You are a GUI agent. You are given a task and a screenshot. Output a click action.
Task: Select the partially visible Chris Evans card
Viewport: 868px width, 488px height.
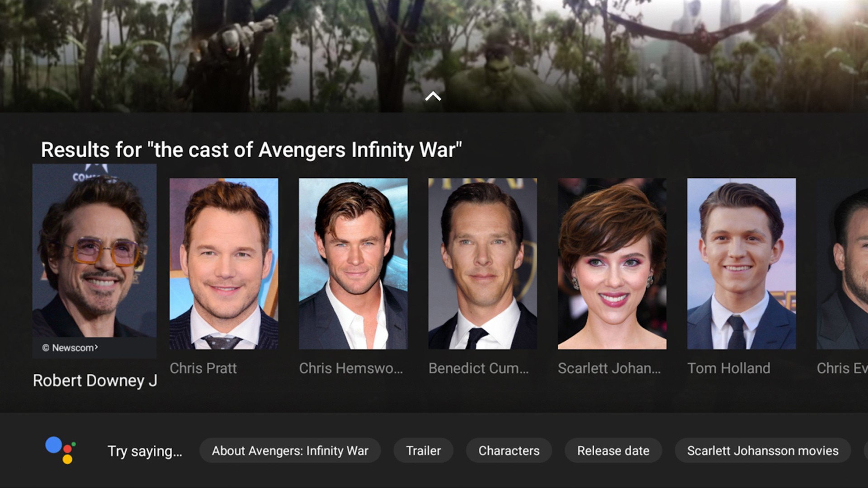[x=842, y=263]
